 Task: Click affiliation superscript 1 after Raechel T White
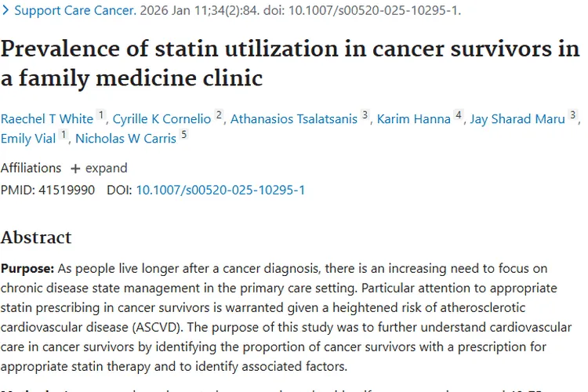click(101, 116)
